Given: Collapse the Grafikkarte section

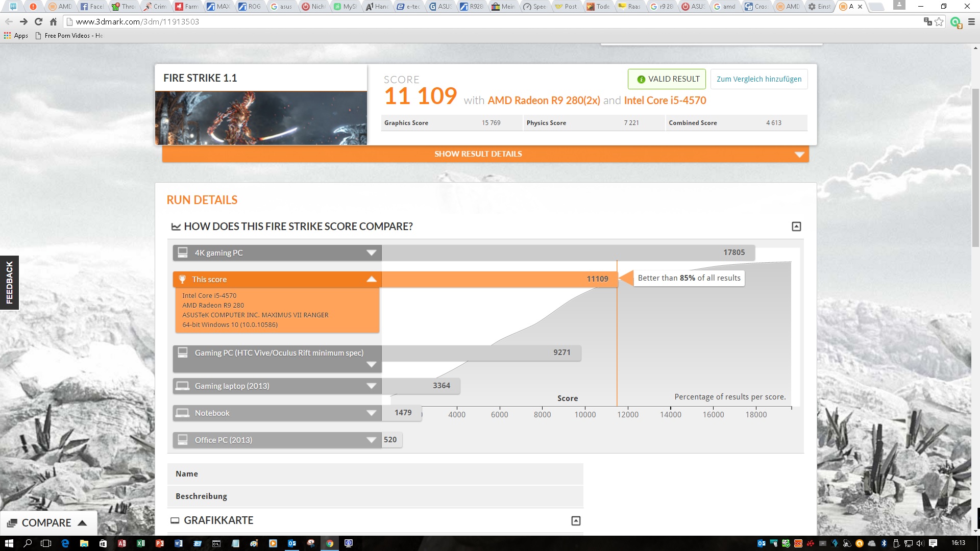Looking at the screenshot, I should 576,521.
